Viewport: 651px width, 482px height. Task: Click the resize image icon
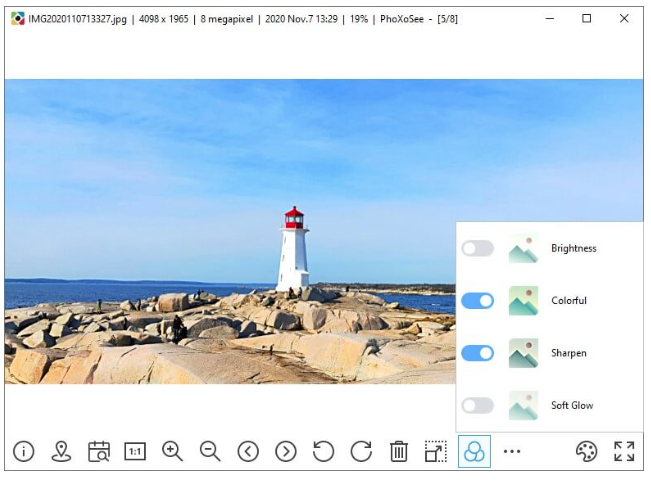tap(435, 452)
